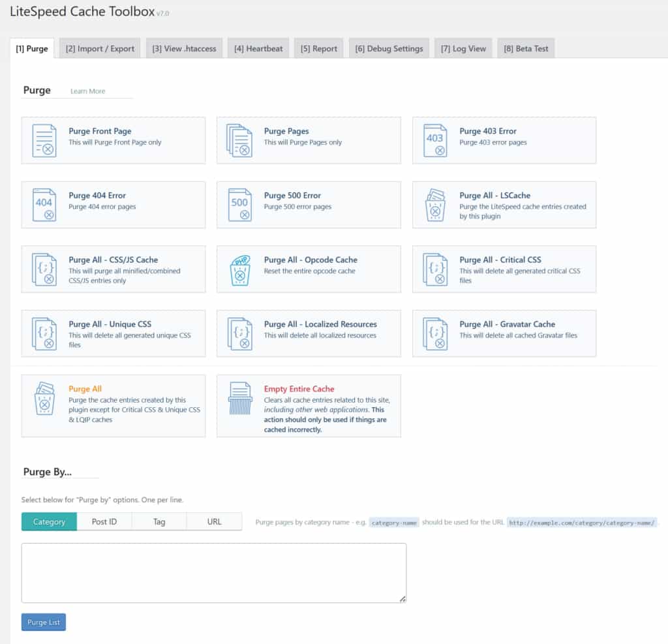Focus the purge list text area
Viewport: 668px width, 644px height.
point(213,572)
